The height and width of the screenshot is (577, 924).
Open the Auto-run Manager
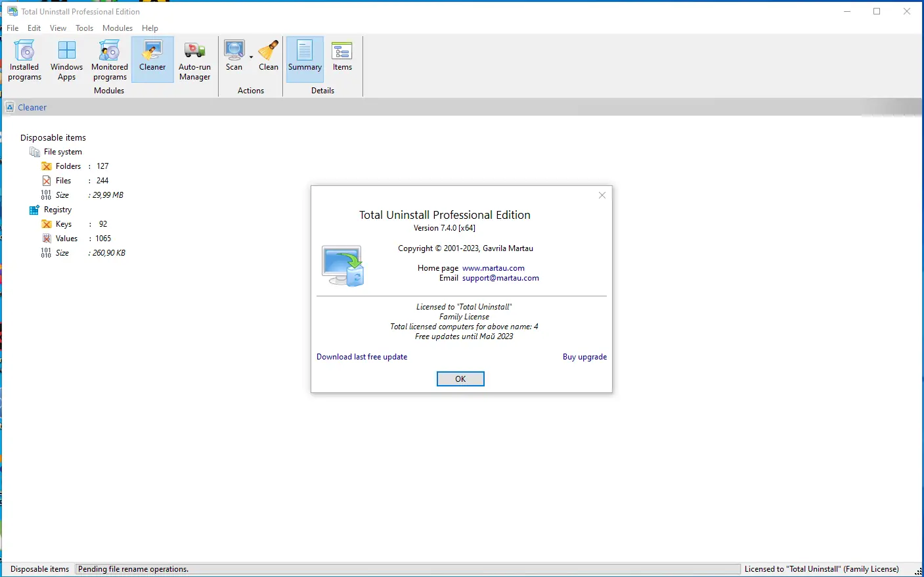(x=194, y=60)
